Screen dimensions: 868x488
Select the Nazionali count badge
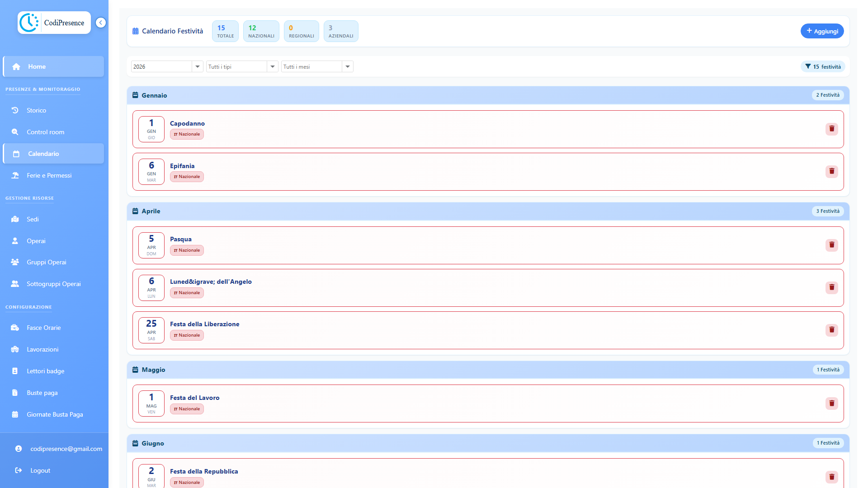261,31
